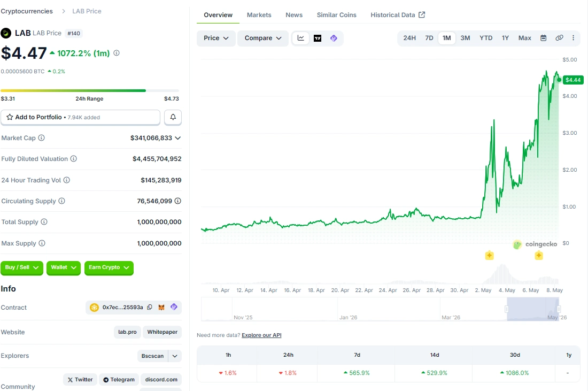Copy chart link icon
Viewport: 588px width, 391px height.
559,38
